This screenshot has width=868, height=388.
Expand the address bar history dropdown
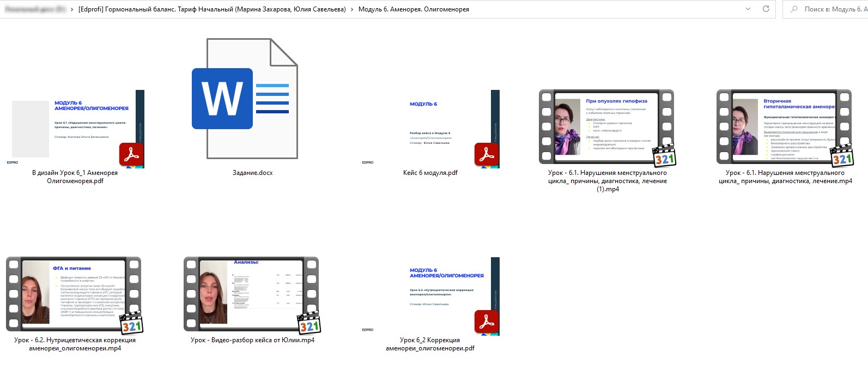coord(748,9)
